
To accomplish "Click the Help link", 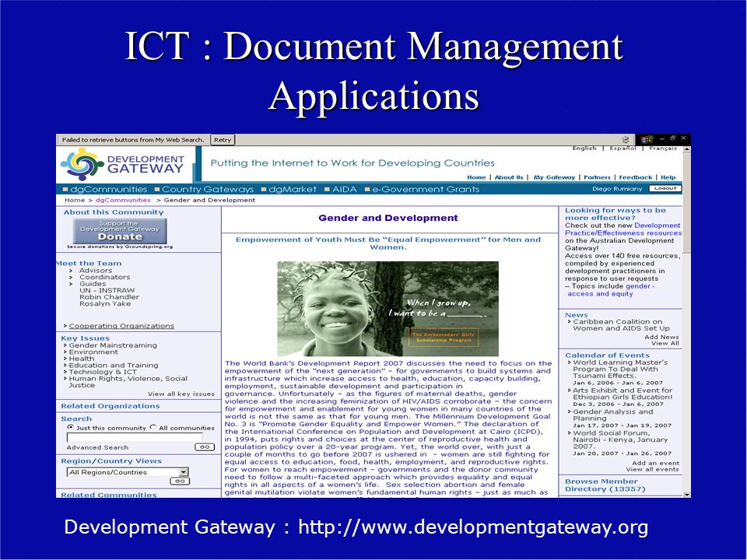I will [668, 177].
